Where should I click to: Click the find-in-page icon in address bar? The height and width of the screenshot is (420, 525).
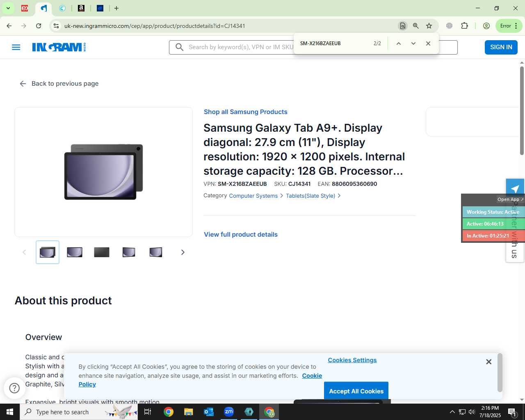403,26
